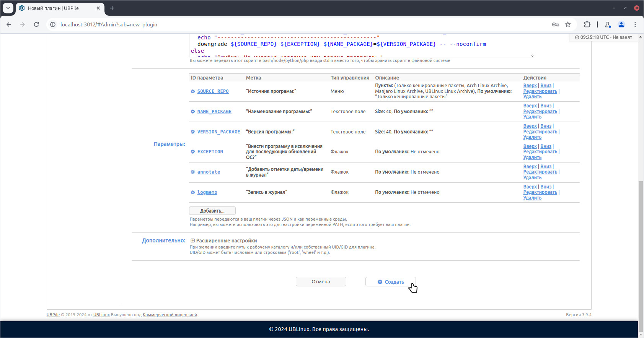Image resolution: width=644 pixels, height=338 pixels.
Task: Open the SOURCE_REPO parameter link
Action: tap(213, 91)
